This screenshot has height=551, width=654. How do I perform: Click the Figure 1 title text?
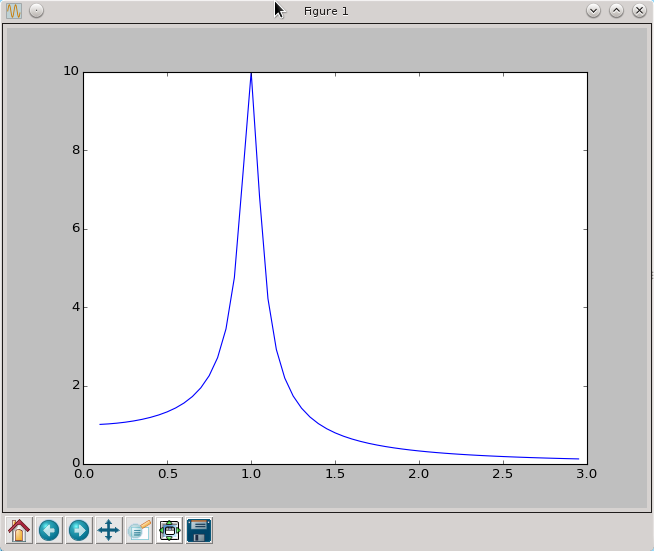pyautogui.click(x=326, y=11)
